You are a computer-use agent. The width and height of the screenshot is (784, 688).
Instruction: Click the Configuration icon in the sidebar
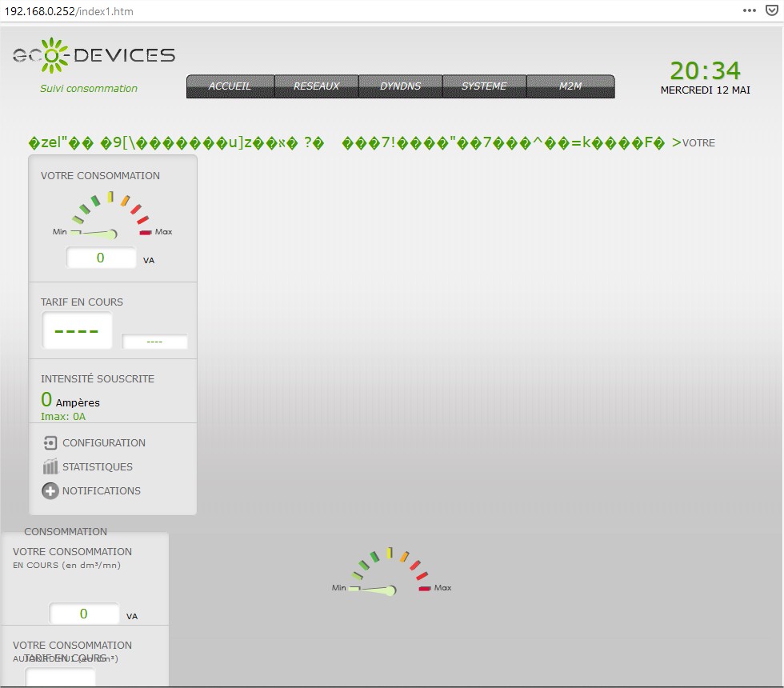click(x=50, y=442)
